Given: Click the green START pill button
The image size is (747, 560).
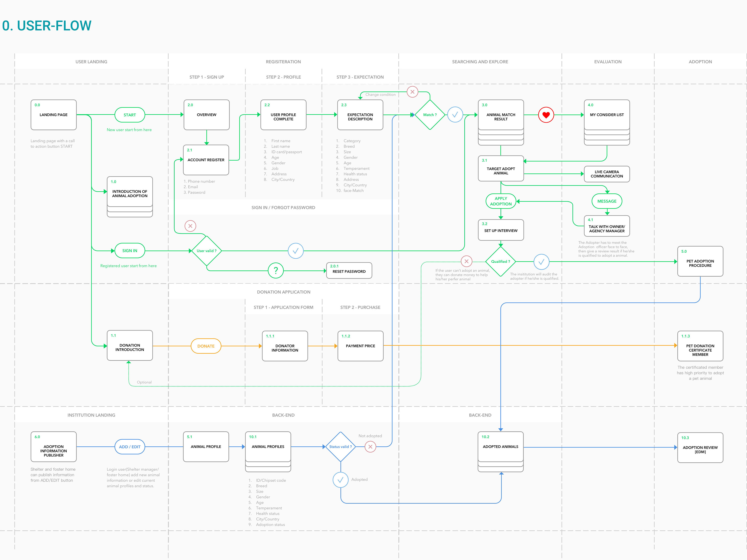Looking at the screenshot, I should [130, 115].
